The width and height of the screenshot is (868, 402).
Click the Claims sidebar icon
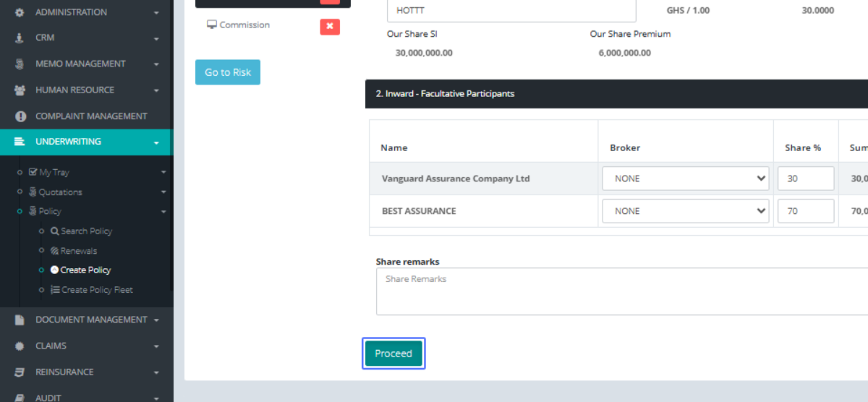click(20, 346)
